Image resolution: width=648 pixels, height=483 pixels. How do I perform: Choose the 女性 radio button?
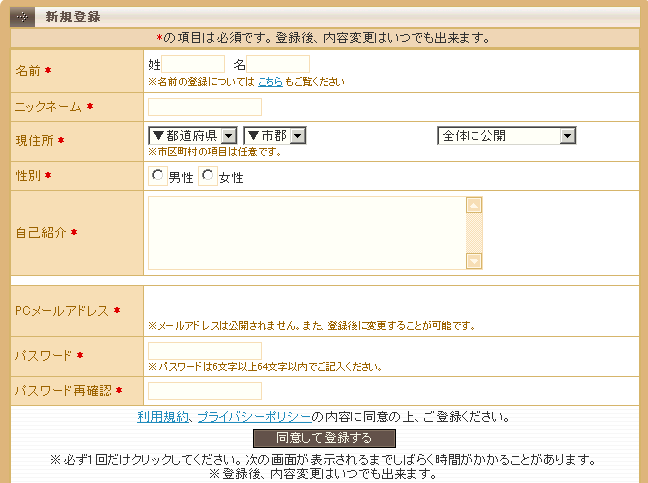click(x=208, y=176)
